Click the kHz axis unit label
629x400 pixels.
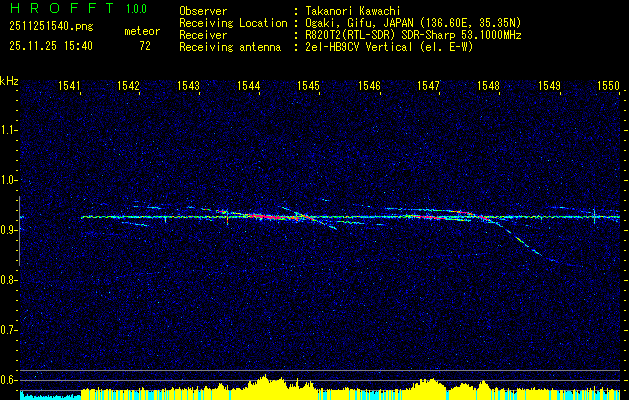coord(9,81)
